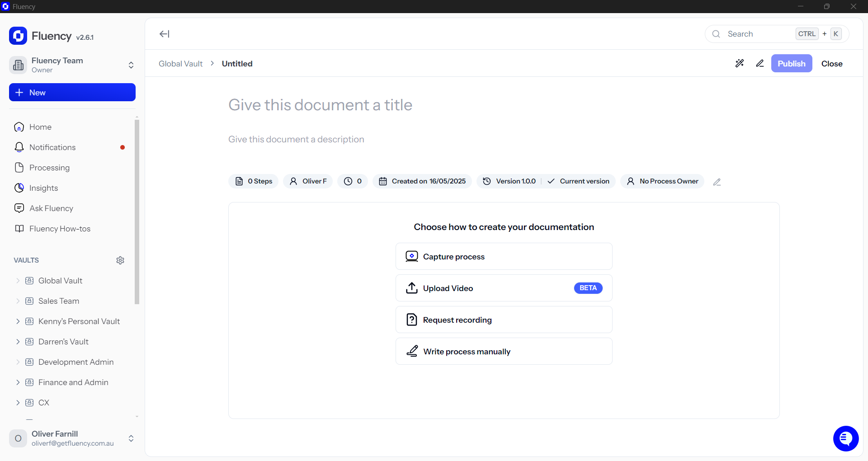The image size is (868, 461).
Task: Click the Write process manually pen icon
Action: coord(412,351)
